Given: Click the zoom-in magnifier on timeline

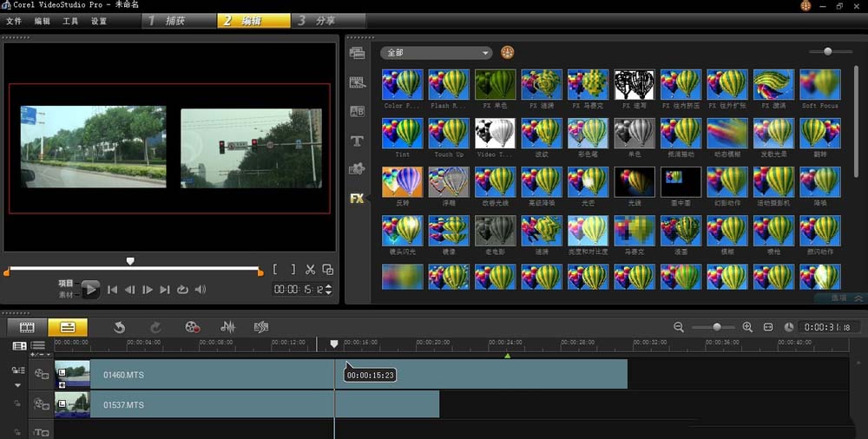Looking at the screenshot, I should pos(747,327).
